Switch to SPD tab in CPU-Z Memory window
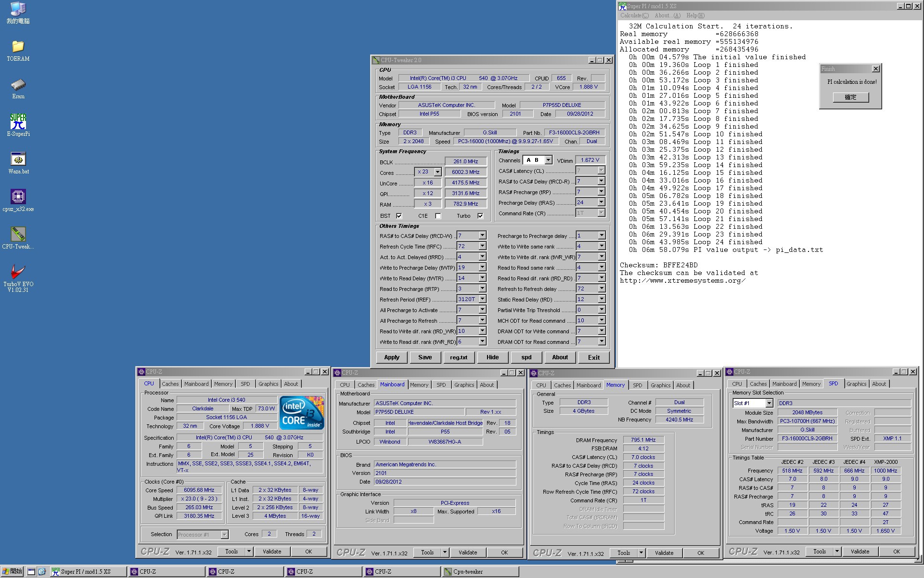 point(638,385)
